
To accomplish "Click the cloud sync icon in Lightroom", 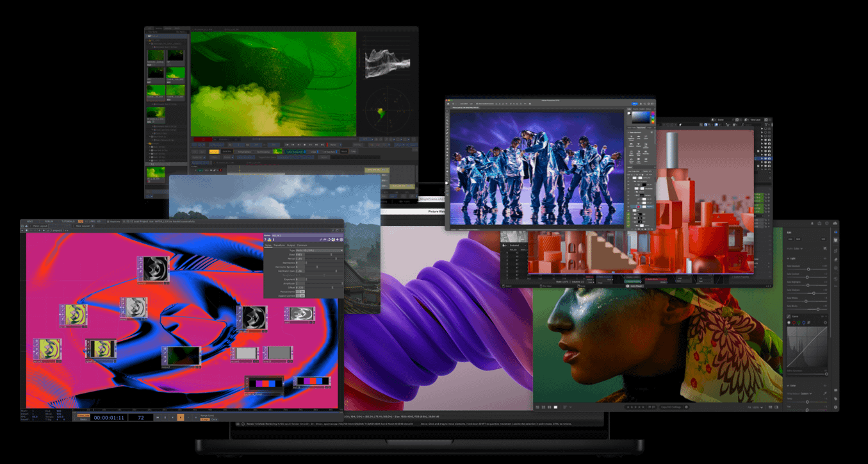I will (x=835, y=223).
